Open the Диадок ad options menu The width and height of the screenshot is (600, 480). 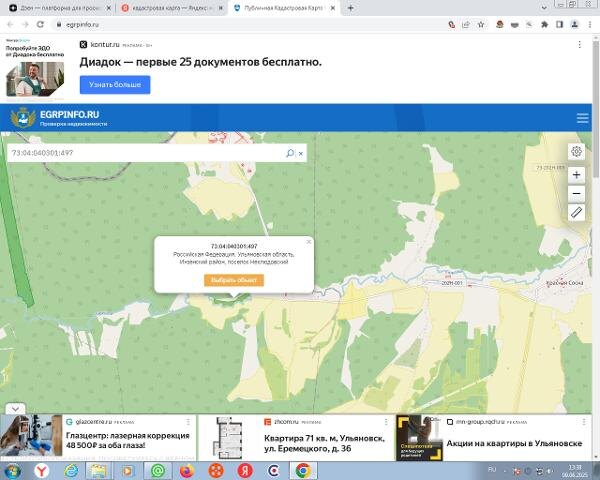pyautogui.click(x=580, y=45)
